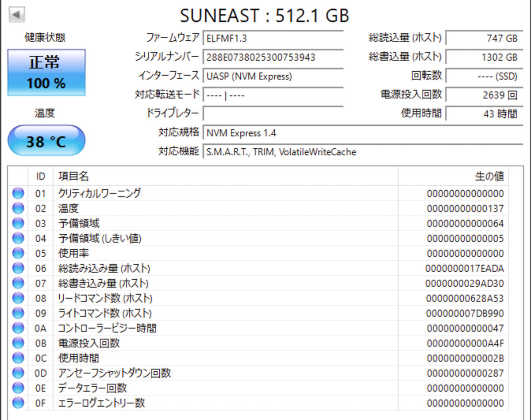
Task: Click the empty ドライブレター field
Action: tap(273, 114)
